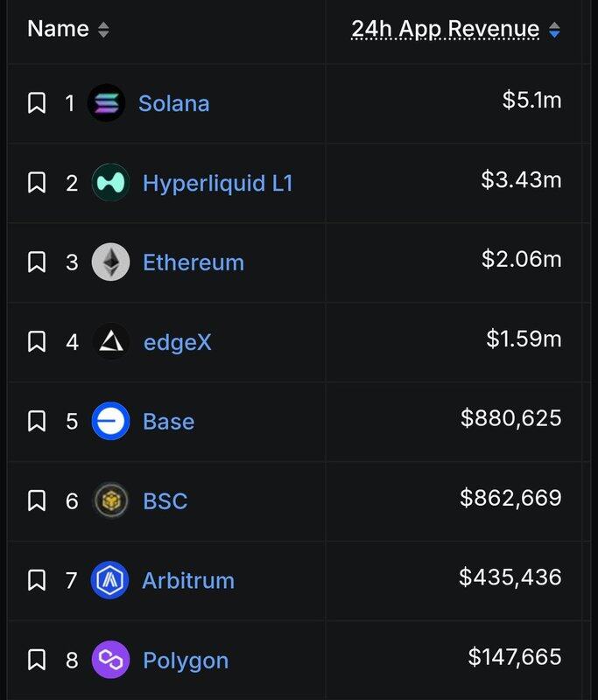The width and height of the screenshot is (598, 700).
Task: Sort using 24h App Revenue arrows
Action: tap(554, 30)
